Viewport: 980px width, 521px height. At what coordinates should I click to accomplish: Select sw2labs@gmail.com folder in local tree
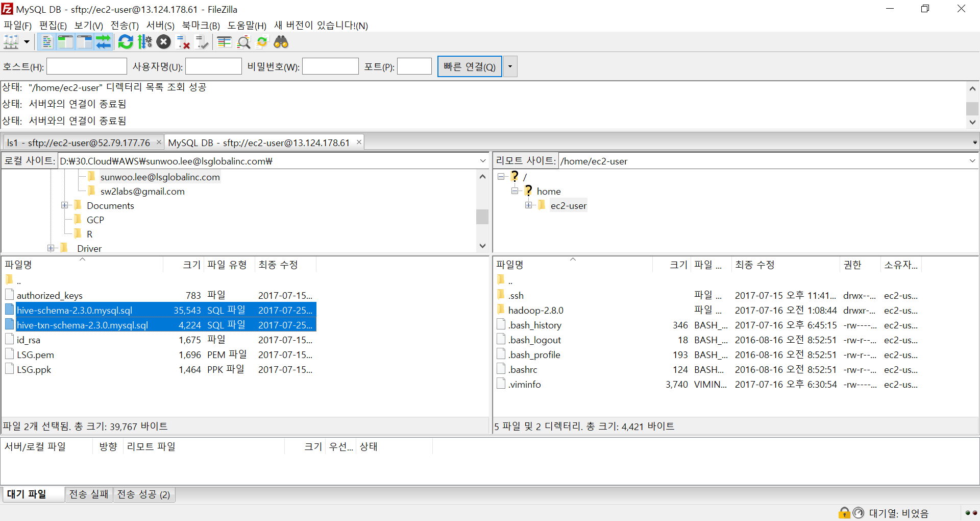tap(142, 192)
